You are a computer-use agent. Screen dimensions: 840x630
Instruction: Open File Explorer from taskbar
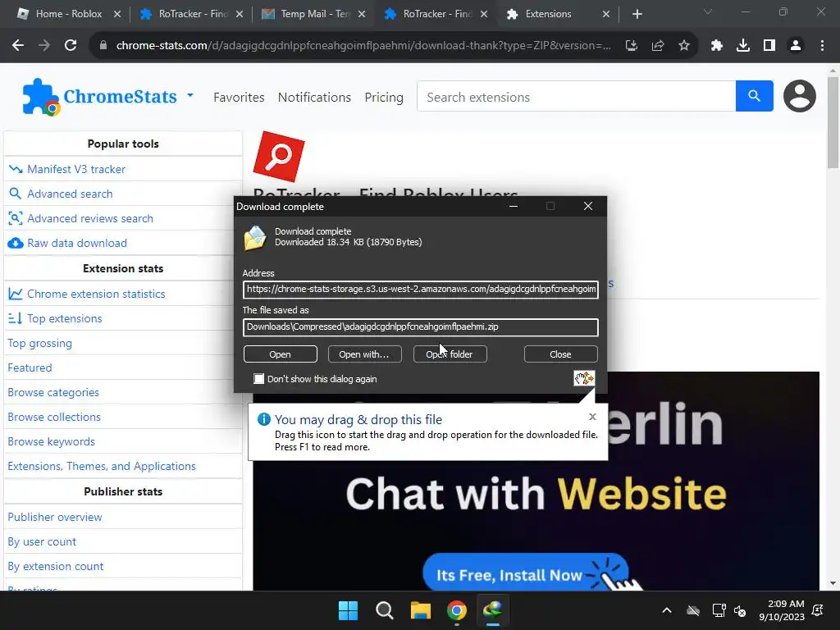click(421, 610)
